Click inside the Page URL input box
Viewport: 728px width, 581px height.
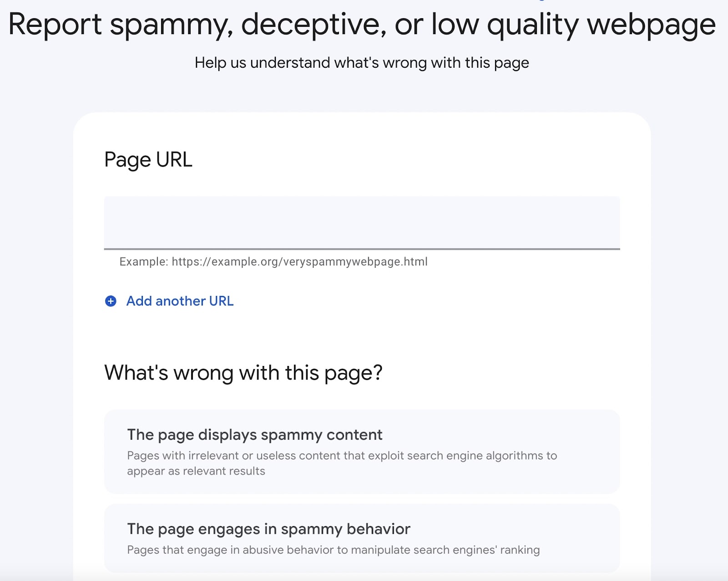pyautogui.click(x=362, y=223)
